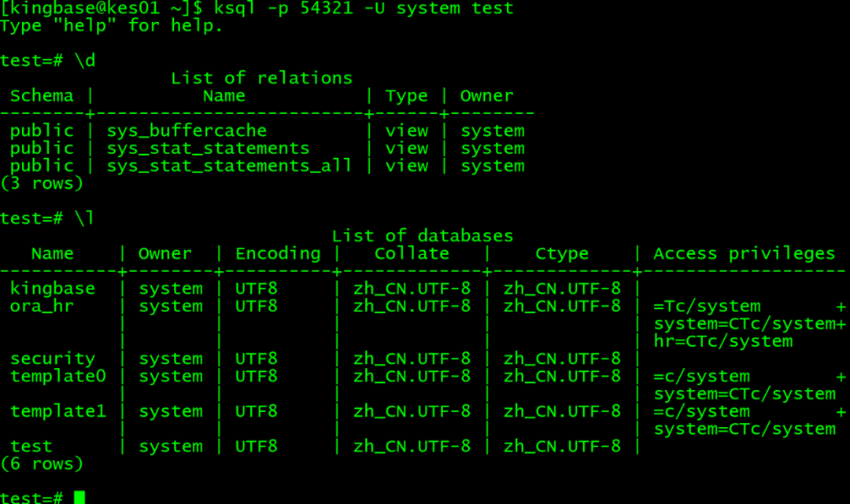The height and width of the screenshot is (504, 850).
Task: Click the Access privileges column header
Action: point(745,254)
